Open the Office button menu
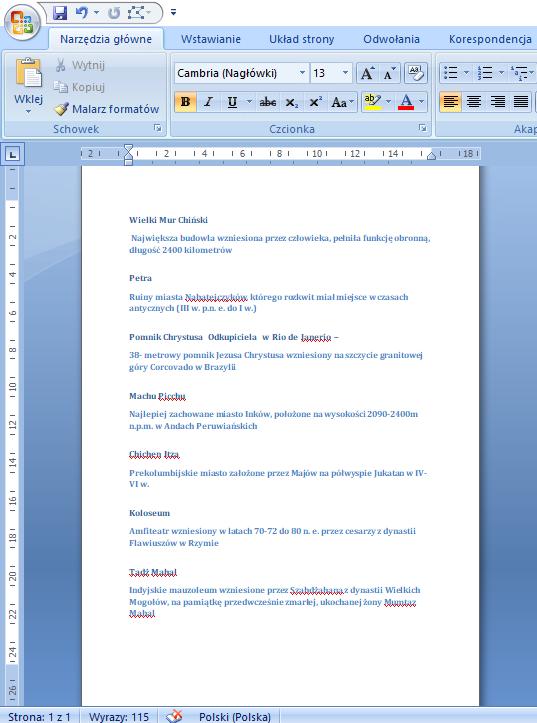 click(x=22, y=21)
